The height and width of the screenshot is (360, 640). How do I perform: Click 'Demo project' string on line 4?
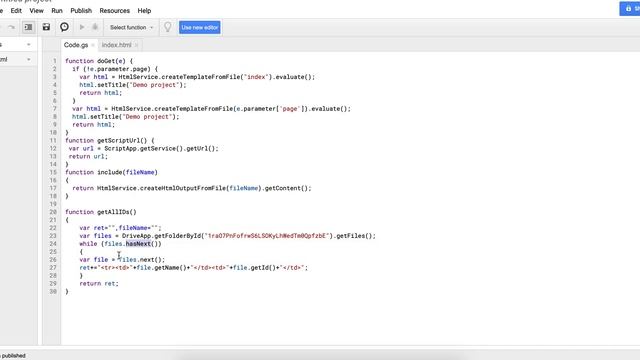[x=154, y=85]
